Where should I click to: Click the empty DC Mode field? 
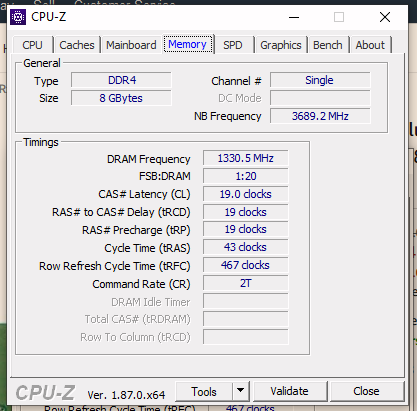pyautogui.click(x=320, y=98)
